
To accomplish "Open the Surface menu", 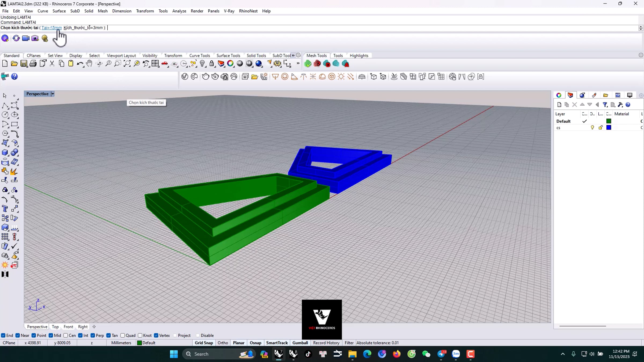I will 59,11.
